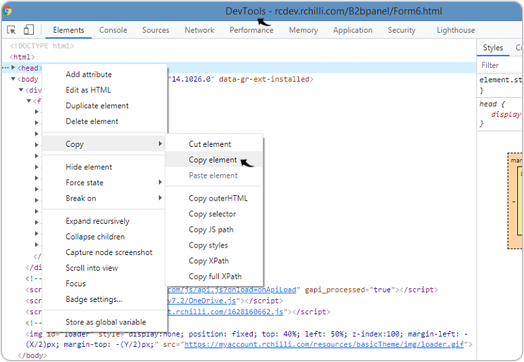Open Badge settings...

pyautogui.click(x=94, y=299)
